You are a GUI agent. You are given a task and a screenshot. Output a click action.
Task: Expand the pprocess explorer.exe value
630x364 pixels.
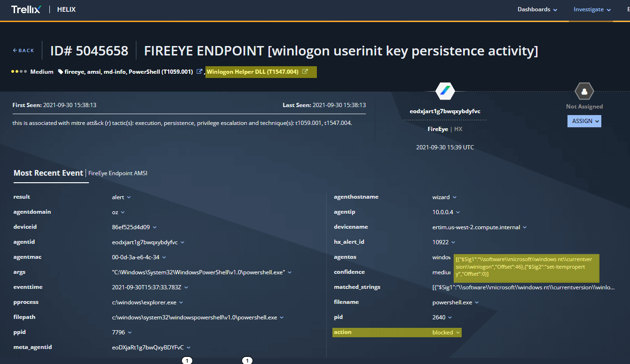click(x=181, y=302)
